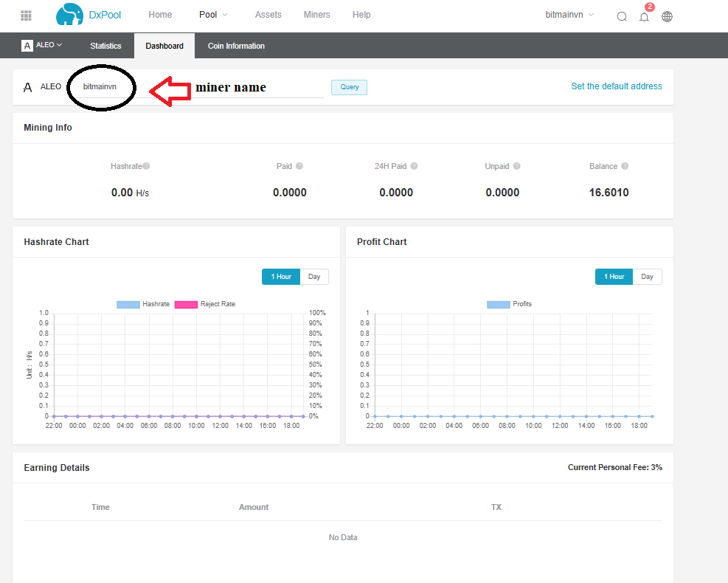Expand the bitmainvn account dropdown
Image resolution: width=728 pixels, height=583 pixels.
(x=569, y=15)
